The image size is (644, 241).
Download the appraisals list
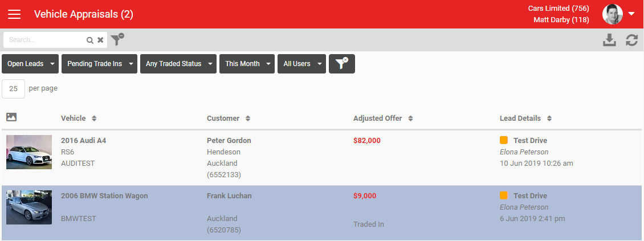609,40
